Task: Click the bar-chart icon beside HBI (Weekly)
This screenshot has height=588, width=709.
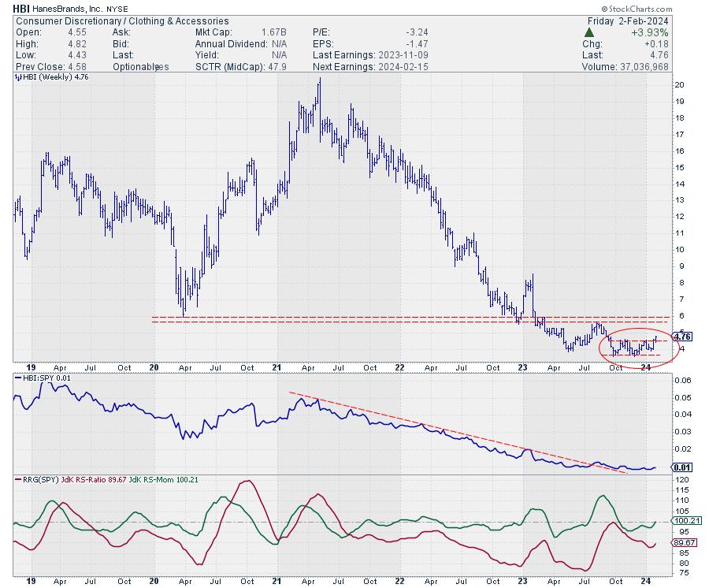Action: tap(17, 78)
